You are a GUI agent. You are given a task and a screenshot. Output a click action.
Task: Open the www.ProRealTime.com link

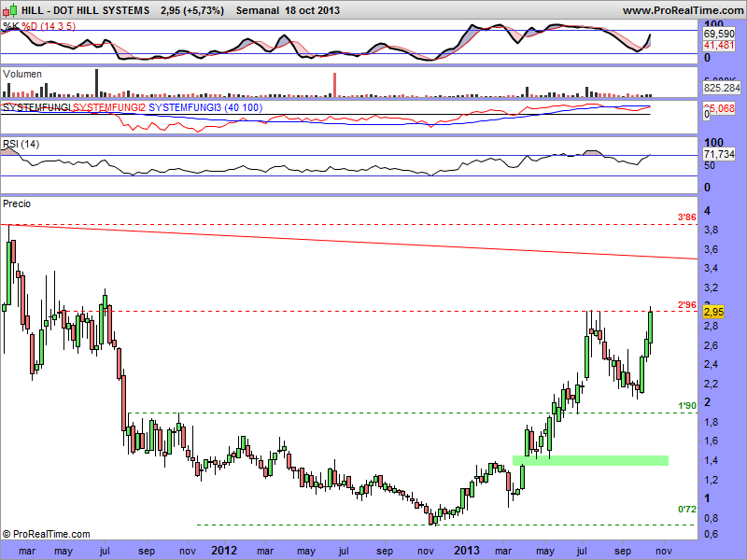point(683,10)
